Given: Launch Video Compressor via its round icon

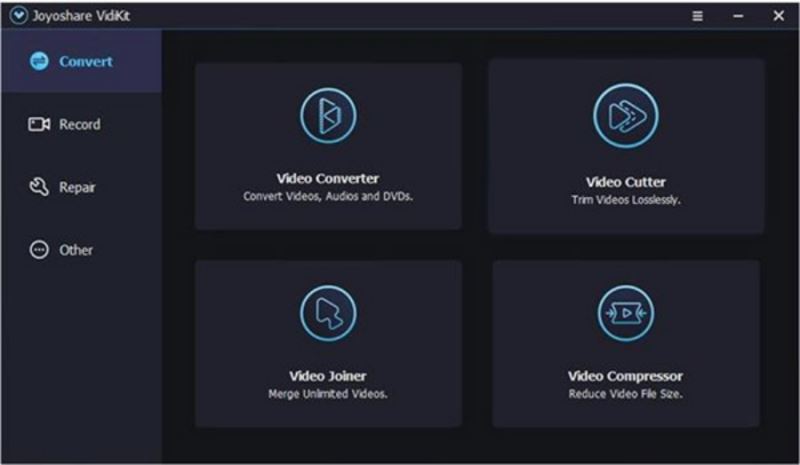Looking at the screenshot, I should coord(626,313).
